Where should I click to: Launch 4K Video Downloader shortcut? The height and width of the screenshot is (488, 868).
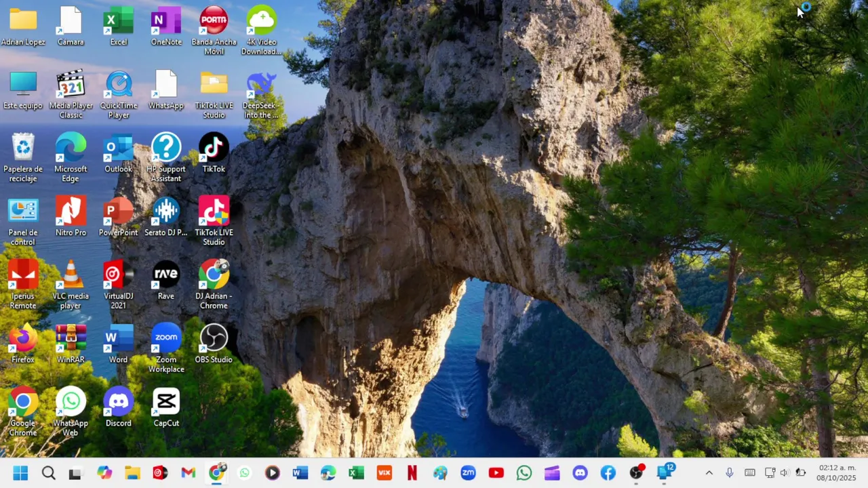click(x=262, y=30)
